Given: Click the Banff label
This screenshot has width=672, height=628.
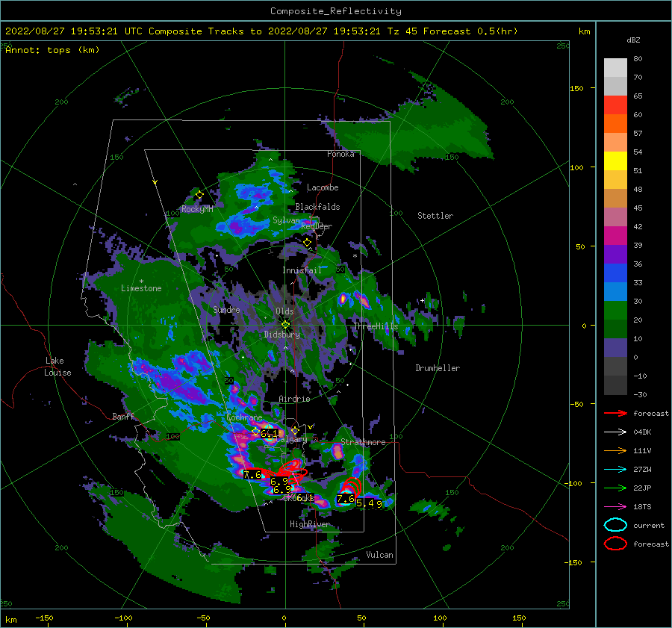Looking at the screenshot, I should tap(123, 417).
